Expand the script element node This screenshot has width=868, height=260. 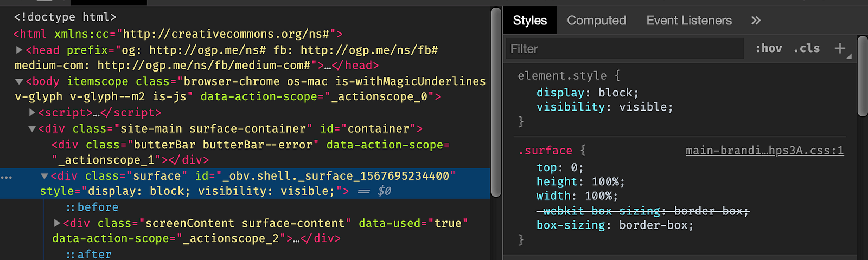click(32, 113)
